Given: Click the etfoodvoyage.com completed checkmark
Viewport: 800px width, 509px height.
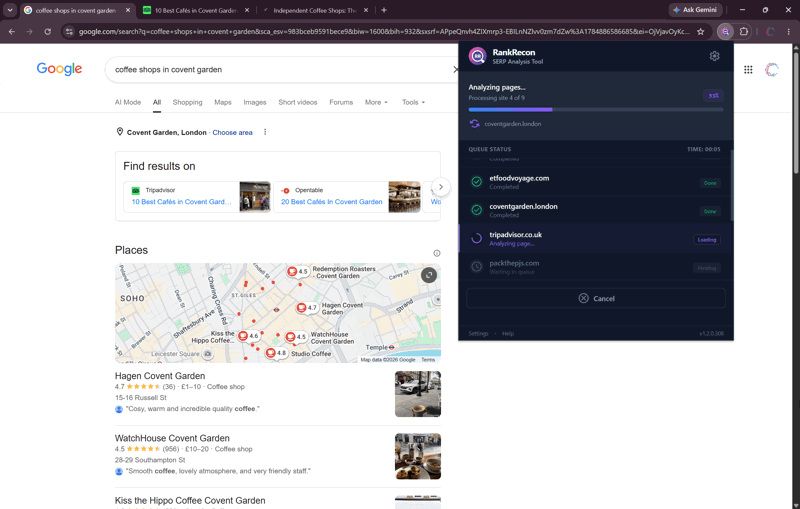Looking at the screenshot, I should pyautogui.click(x=477, y=182).
